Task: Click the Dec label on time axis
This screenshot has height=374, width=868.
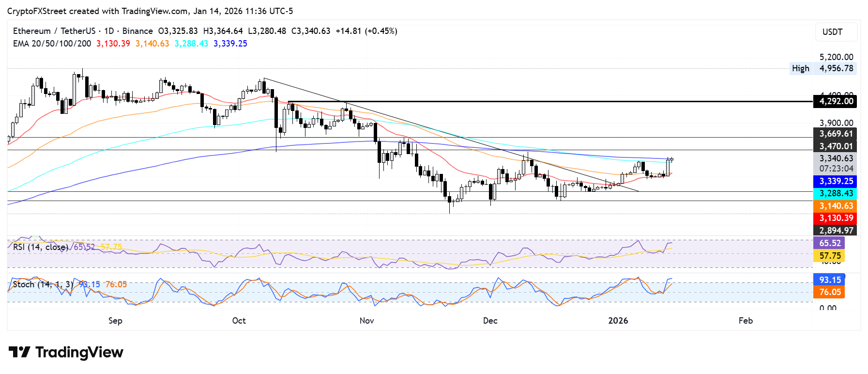Action: pyautogui.click(x=490, y=321)
